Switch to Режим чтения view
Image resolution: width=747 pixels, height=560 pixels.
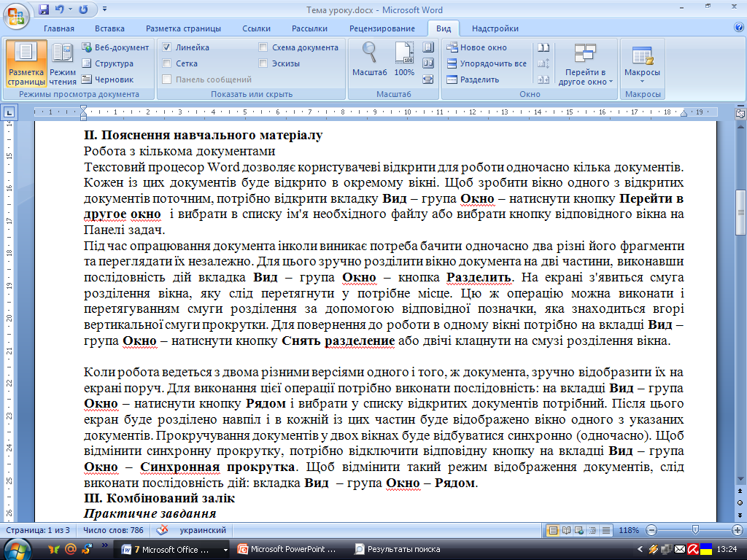pos(63,64)
